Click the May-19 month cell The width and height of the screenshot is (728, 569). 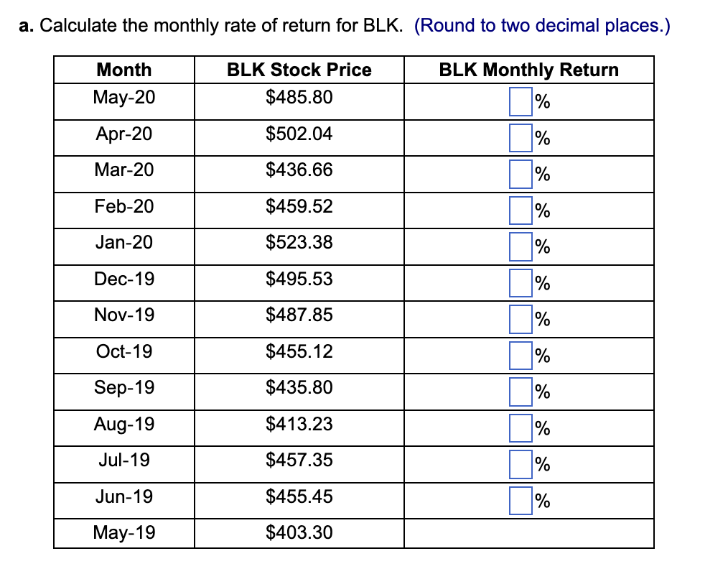[x=123, y=533]
